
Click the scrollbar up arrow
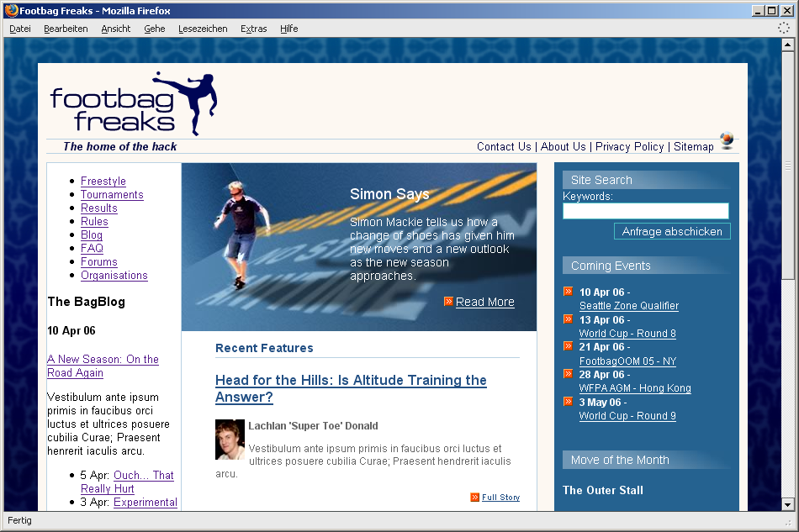(788, 45)
